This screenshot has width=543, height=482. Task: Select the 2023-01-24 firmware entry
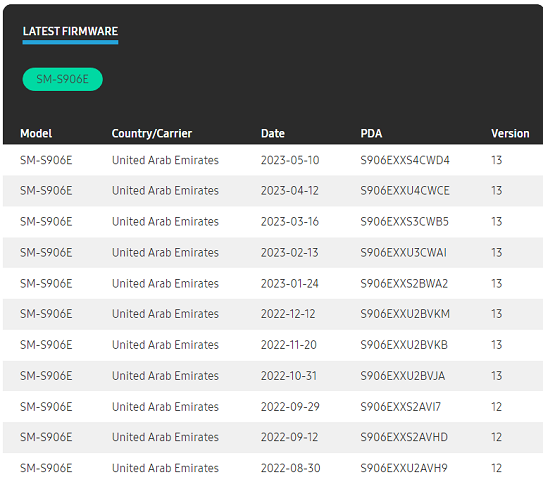[273, 283]
